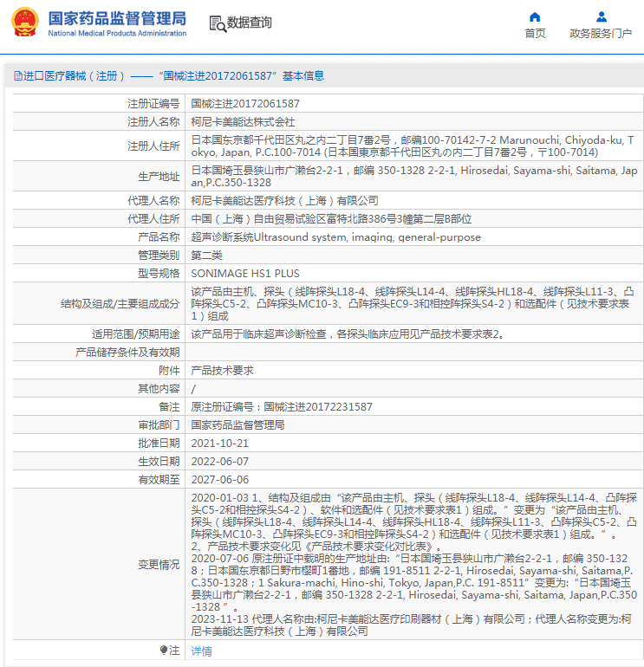Click the 备注 row label
The height and width of the screenshot is (667, 644).
[169, 406]
